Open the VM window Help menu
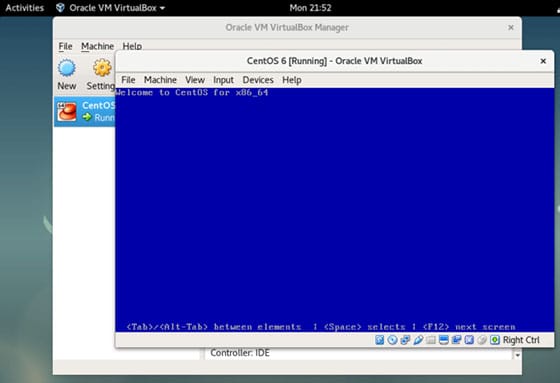The width and height of the screenshot is (560, 383). pyautogui.click(x=292, y=80)
